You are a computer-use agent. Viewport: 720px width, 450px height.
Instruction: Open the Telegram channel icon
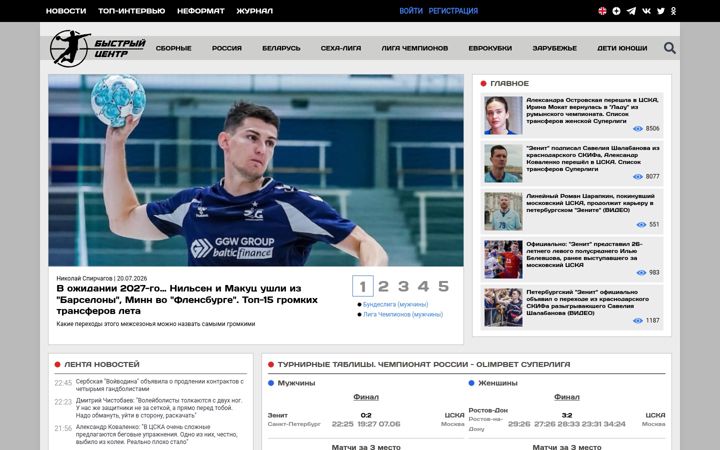pyautogui.click(x=631, y=11)
